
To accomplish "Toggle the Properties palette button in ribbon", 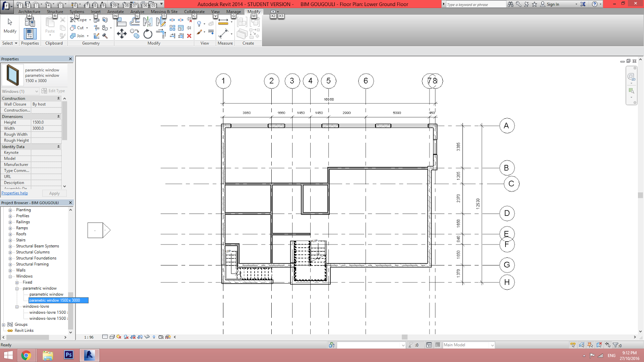I will click(x=30, y=34).
